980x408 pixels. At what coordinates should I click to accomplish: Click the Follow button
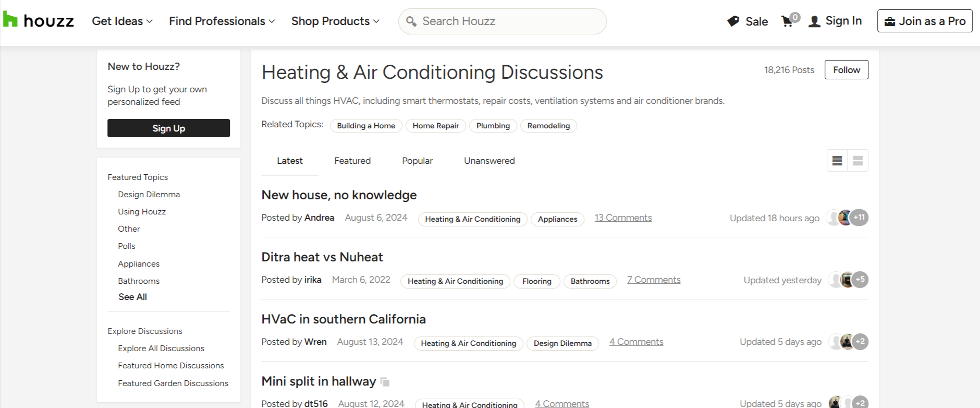coord(847,70)
